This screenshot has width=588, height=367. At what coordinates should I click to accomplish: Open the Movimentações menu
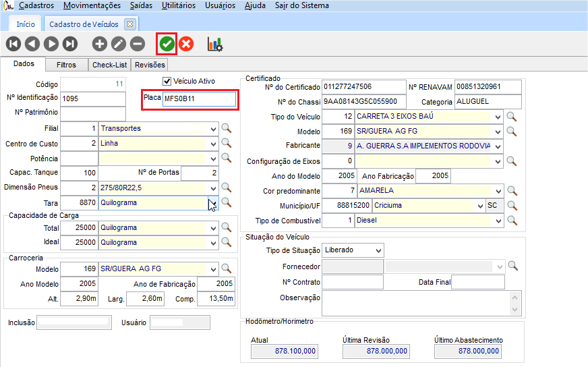click(92, 5)
